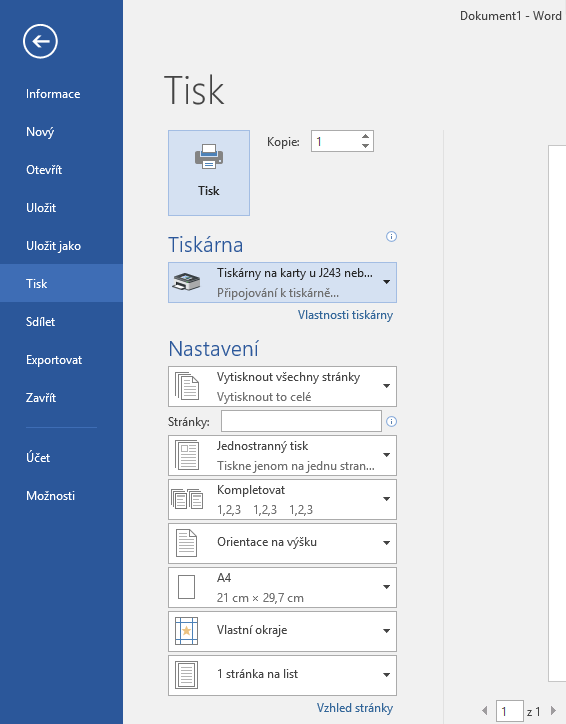The image size is (566, 724).
Task: Go to previous page arrow in preview
Action: click(x=485, y=711)
